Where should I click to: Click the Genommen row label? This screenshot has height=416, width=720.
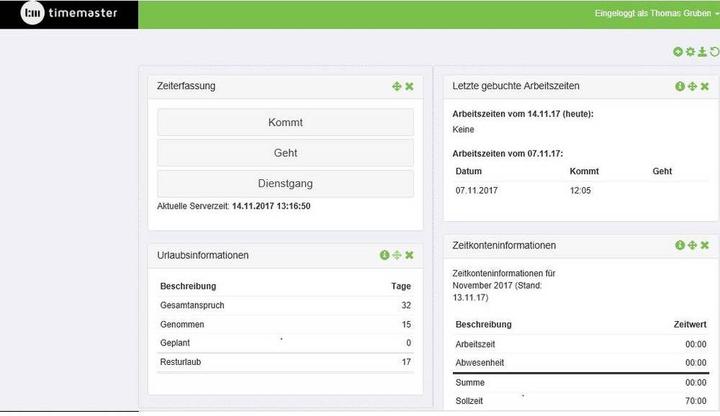tap(182, 325)
